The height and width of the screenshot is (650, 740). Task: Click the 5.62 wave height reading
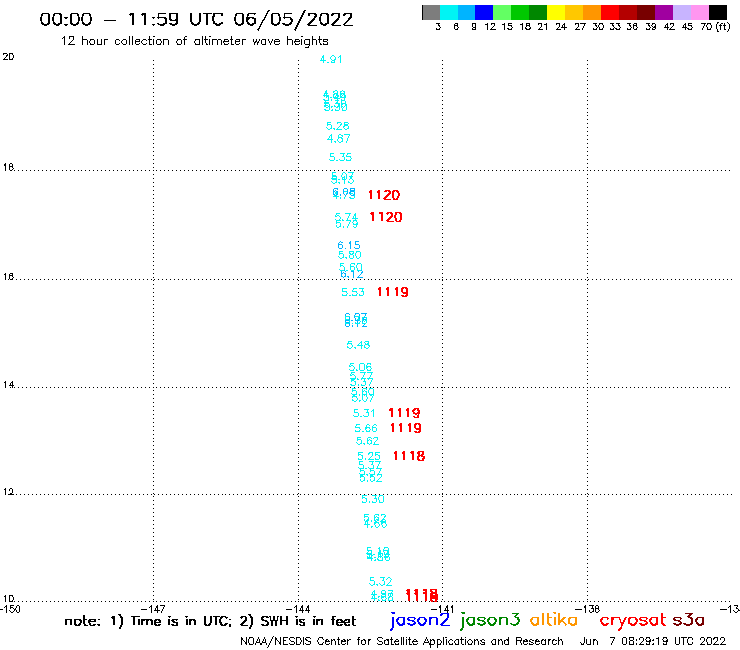click(x=368, y=441)
